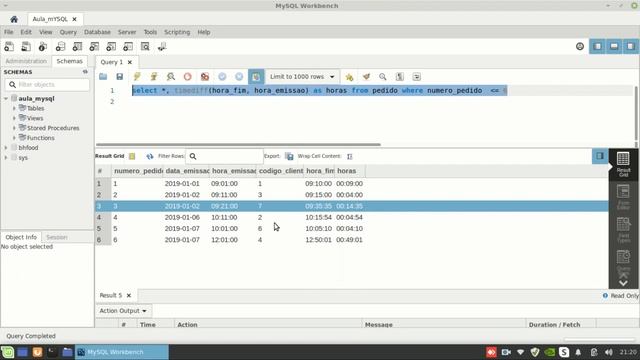
Task: Execute the query with lightning icon
Action: click(137, 77)
